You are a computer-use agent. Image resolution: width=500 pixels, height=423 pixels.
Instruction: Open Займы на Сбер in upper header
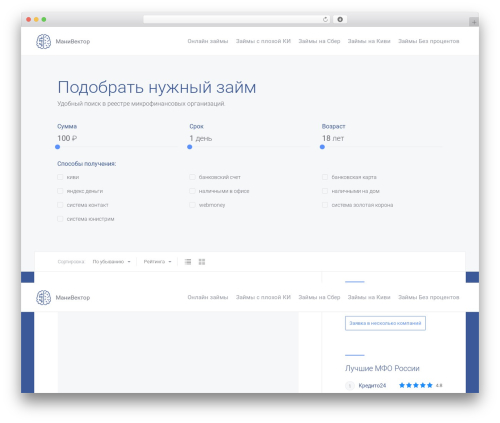tap(319, 41)
